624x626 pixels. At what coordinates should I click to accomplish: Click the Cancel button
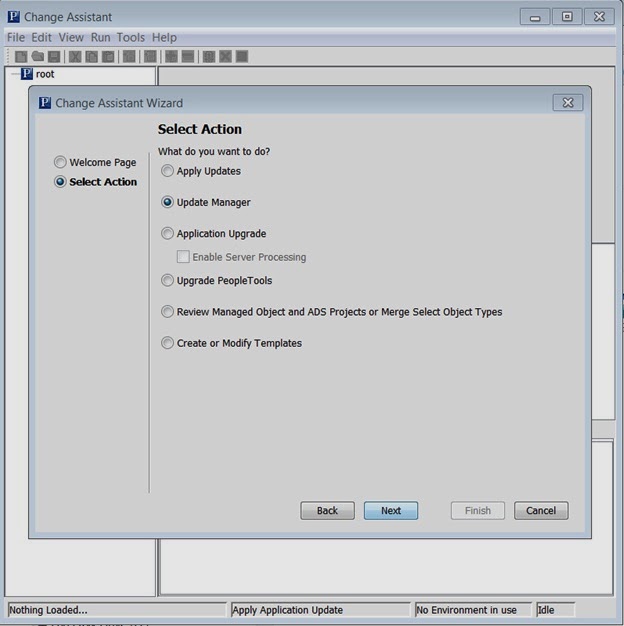(x=541, y=511)
